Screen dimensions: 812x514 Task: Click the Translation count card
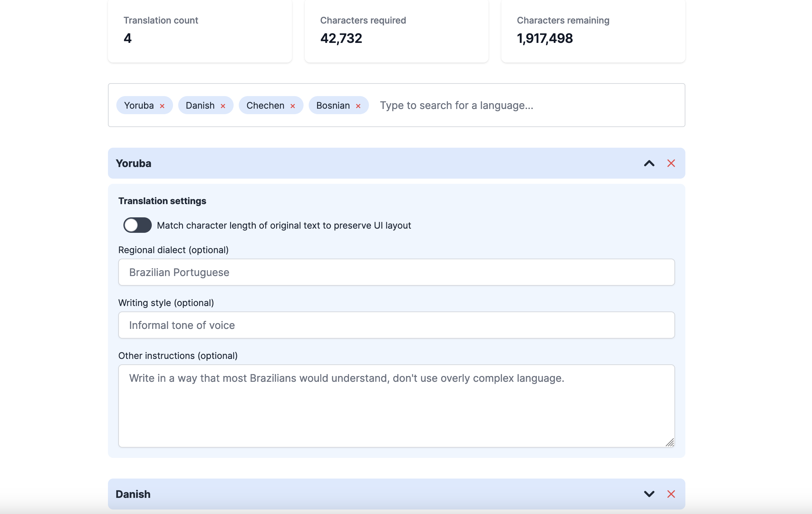click(x=200, y=30)
